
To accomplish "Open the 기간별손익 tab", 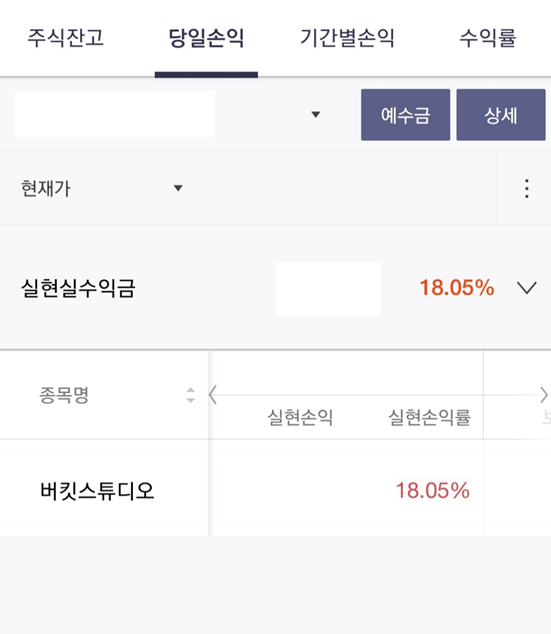I will 347,38.
